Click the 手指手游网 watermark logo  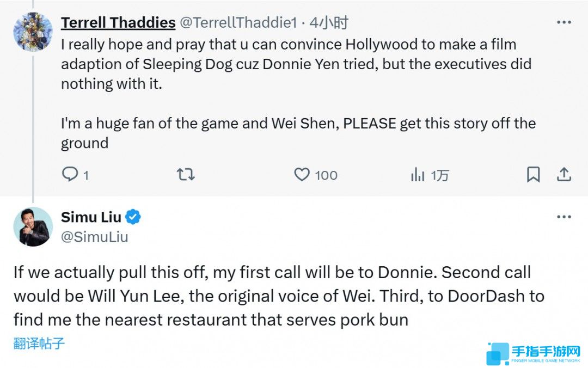coord(534,353)
